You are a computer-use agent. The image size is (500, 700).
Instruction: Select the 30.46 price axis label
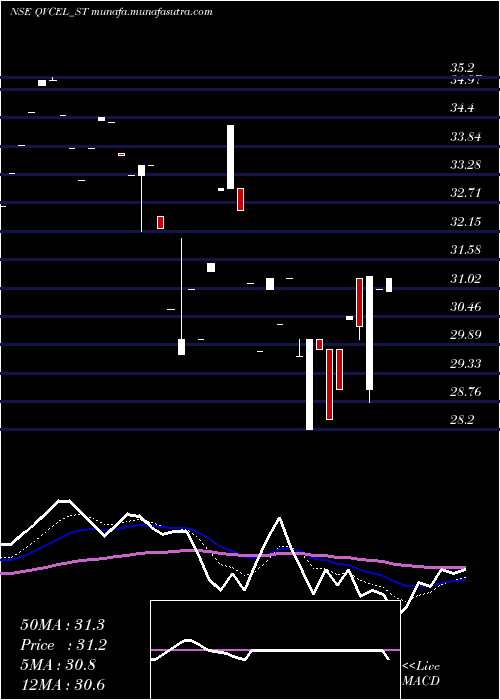click(466, 307)
